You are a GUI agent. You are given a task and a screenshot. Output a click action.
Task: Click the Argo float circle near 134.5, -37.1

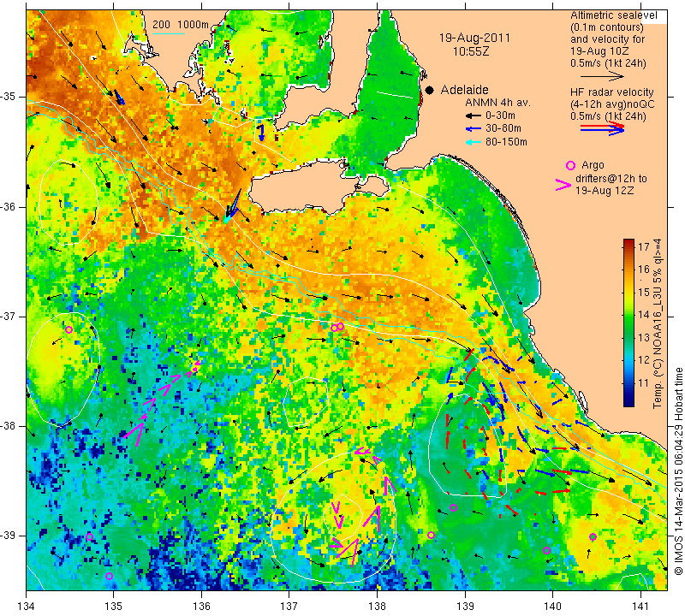[68, 329]
